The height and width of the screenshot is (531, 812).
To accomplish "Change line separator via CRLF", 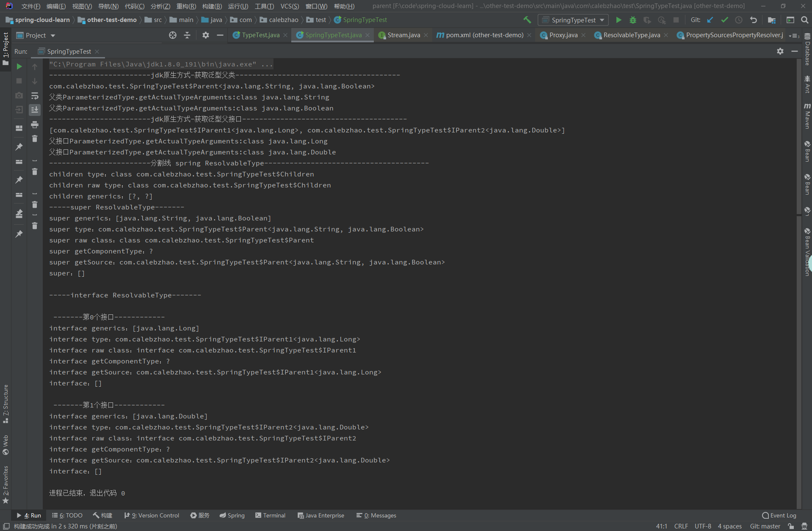I will tap(681, 526).
